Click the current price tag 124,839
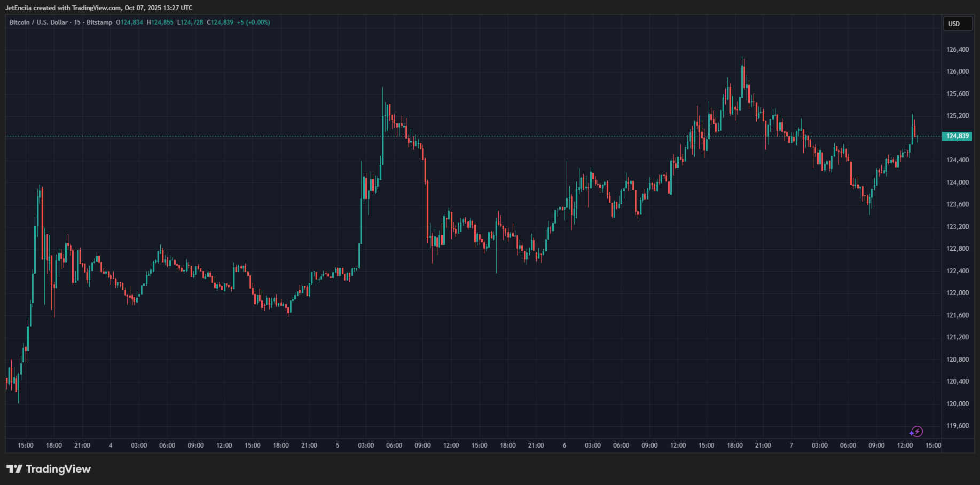 [x=957, y=136]
